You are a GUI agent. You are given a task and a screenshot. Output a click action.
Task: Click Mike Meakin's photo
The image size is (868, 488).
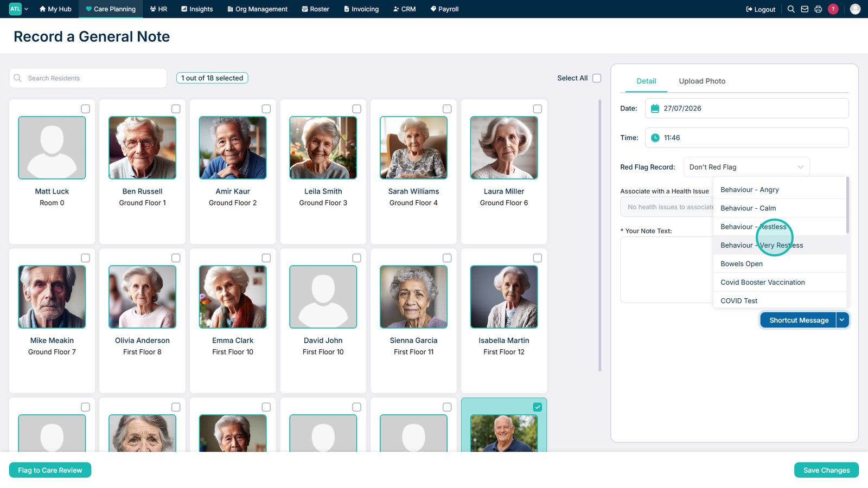[x=52, y=297]
